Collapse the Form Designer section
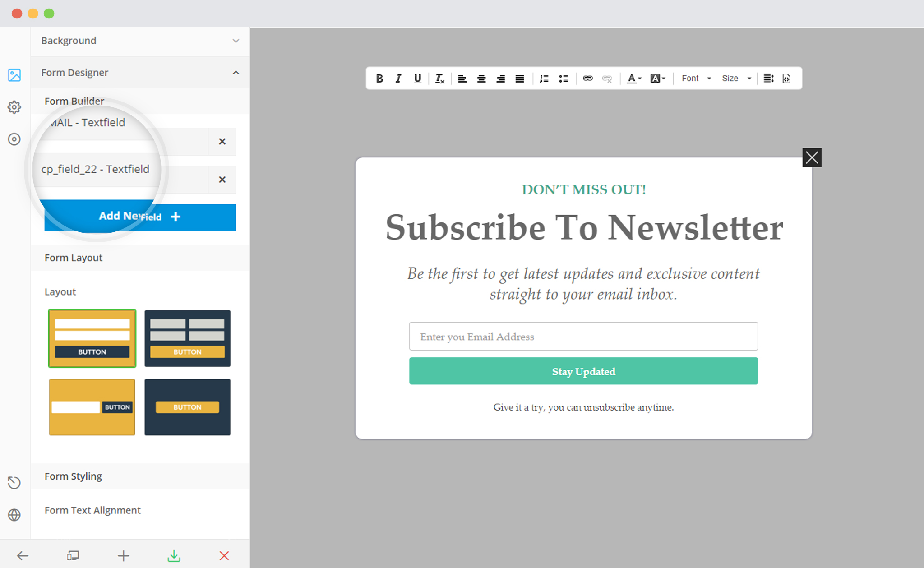The image size is (924, 568). click(236, 73)
